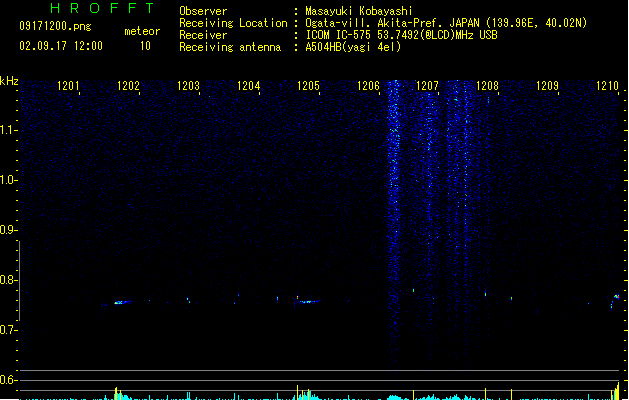Screen dimensions: 629x400
Task: Click the kHz axis unit label
Action: 9,81
